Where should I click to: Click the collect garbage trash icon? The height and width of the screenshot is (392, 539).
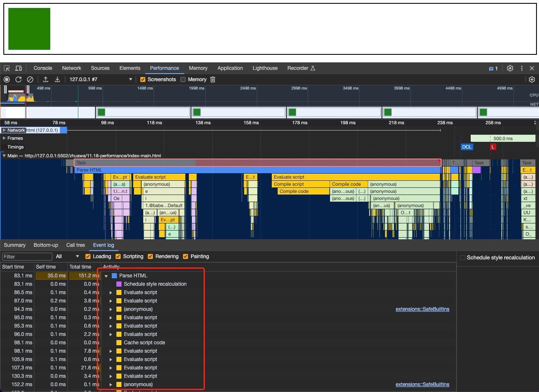pyautogui.click(x=213, y=79)
